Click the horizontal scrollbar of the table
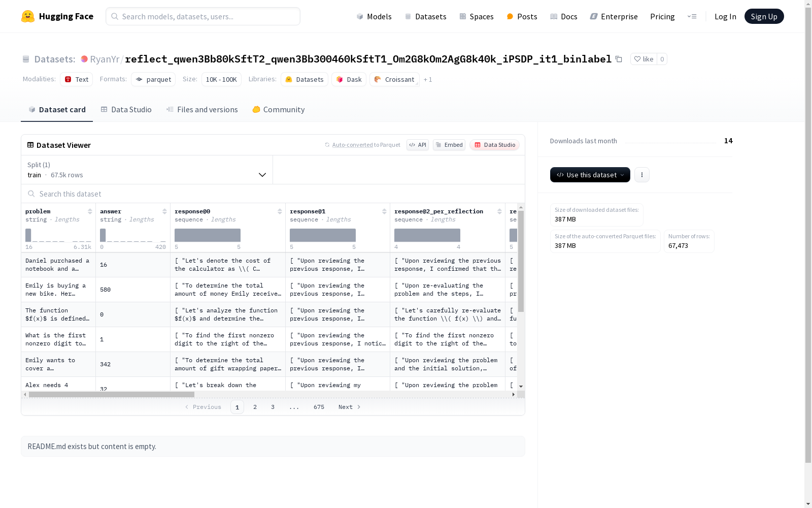 (x=112, y=394)
